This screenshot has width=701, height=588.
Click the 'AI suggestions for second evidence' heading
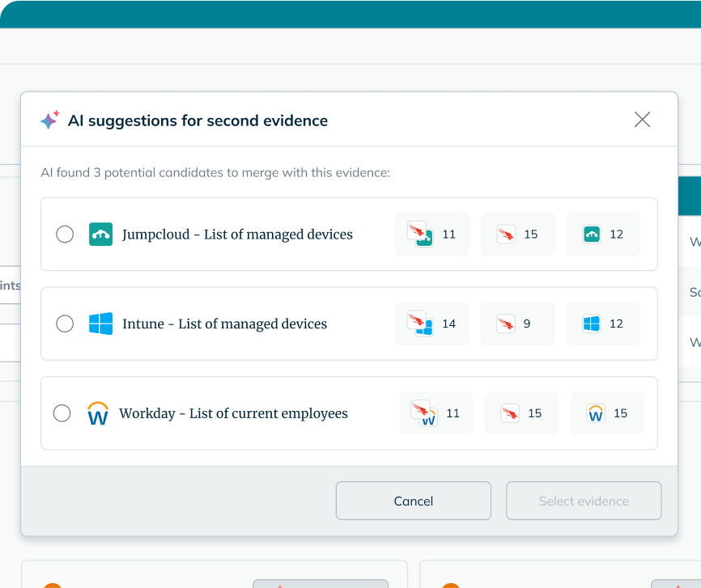(x=198, y=121)
